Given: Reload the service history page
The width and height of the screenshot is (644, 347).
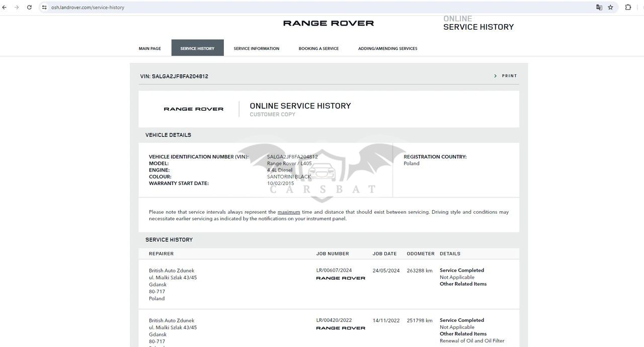Looking at the screenshot, I should coord(29,8).
